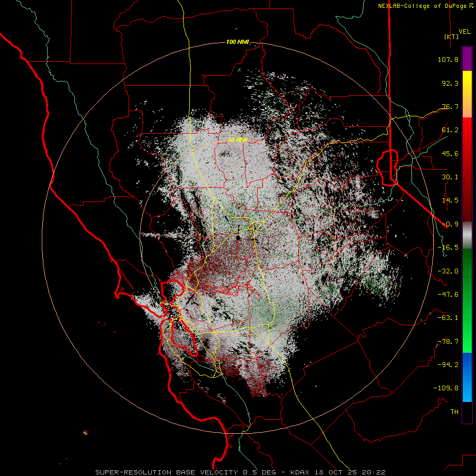
Task: Select the 61.2 velocity scale value
Action: coord(450,130)
